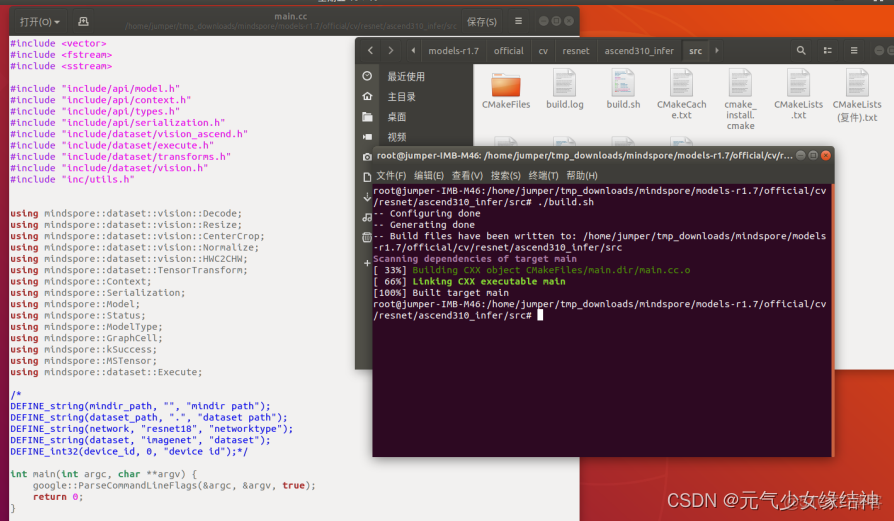
Task: Click the gedit new tab icon
Action: [82, 21]
